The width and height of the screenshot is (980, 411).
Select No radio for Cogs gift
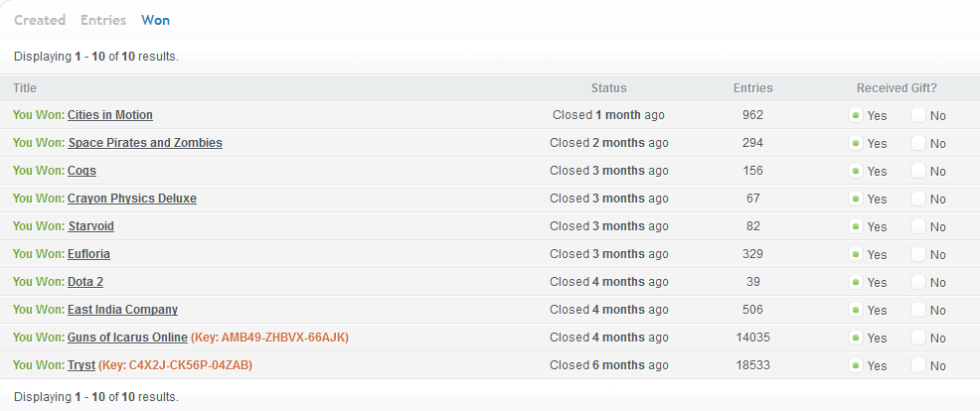(x=918, y=171)
